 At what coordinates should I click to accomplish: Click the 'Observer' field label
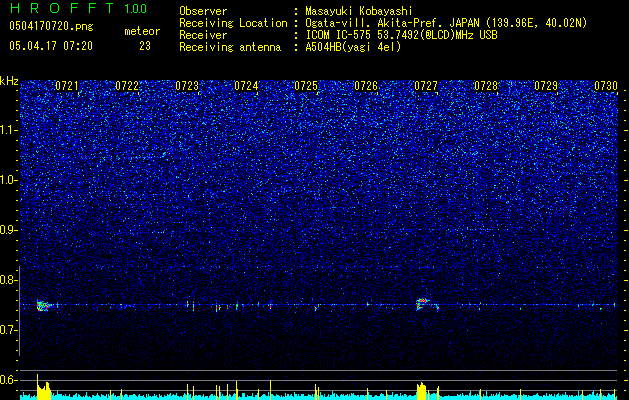pos(203,11)
